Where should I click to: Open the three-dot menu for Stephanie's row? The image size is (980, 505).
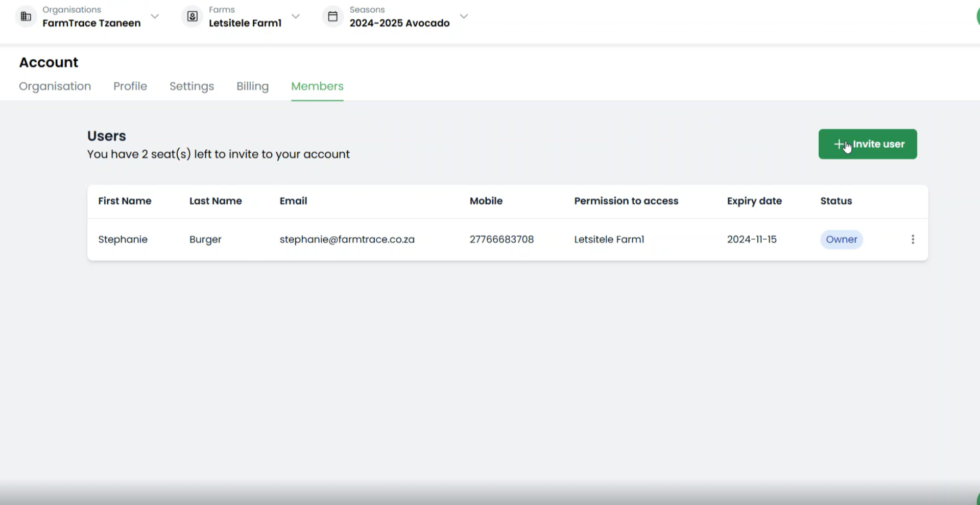click(x=913, y=239)
